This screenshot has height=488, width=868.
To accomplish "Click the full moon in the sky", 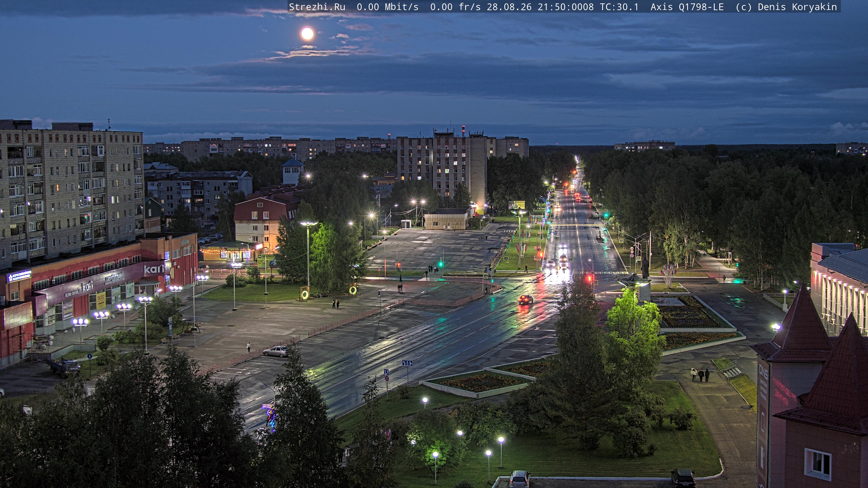I will (x=307, y=34).
